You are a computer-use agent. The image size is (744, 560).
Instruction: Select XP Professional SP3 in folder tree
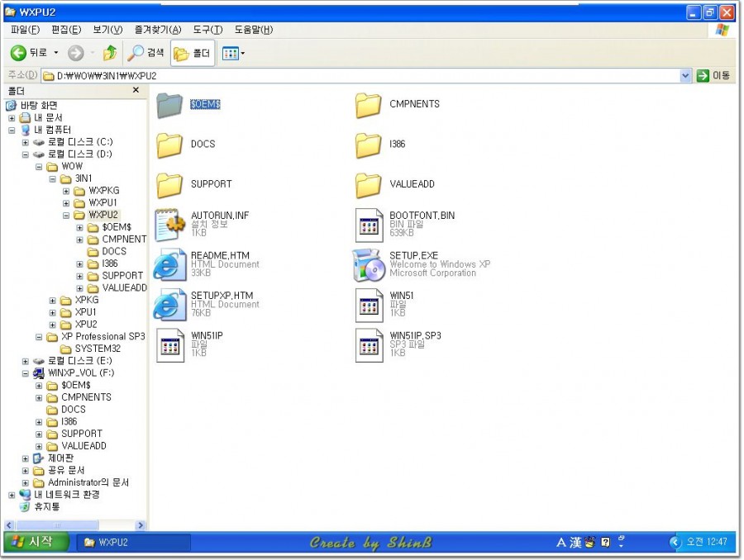coord(103,337)
